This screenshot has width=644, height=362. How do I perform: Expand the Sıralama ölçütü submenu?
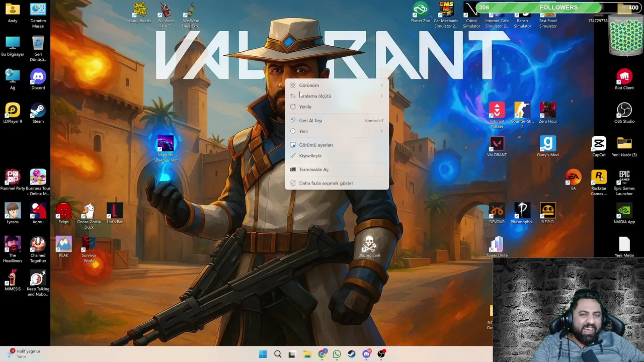337,96
